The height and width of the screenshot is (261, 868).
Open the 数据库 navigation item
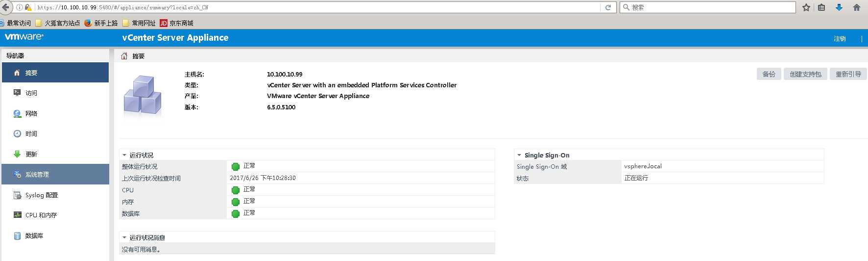point(55,235)
